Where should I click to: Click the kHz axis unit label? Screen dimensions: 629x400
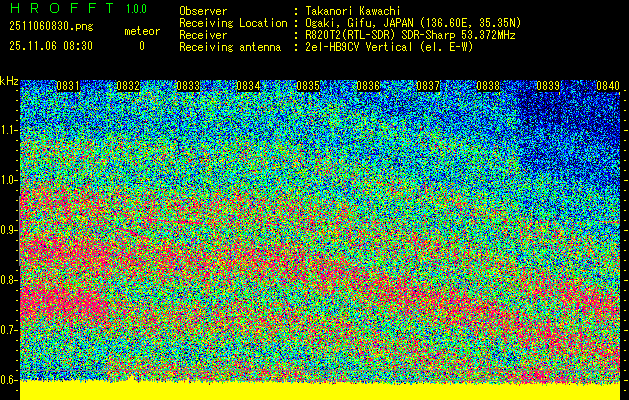click(9, 81)
